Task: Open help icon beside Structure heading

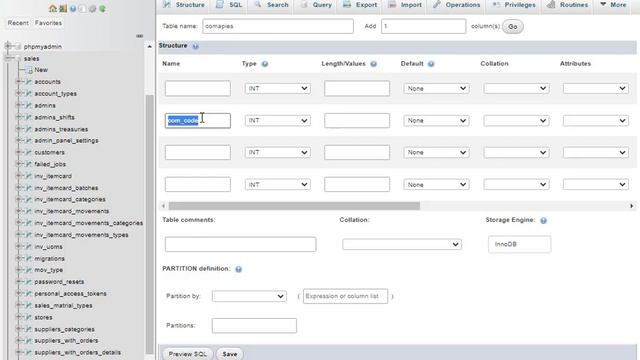Action: tap(196, 46)
